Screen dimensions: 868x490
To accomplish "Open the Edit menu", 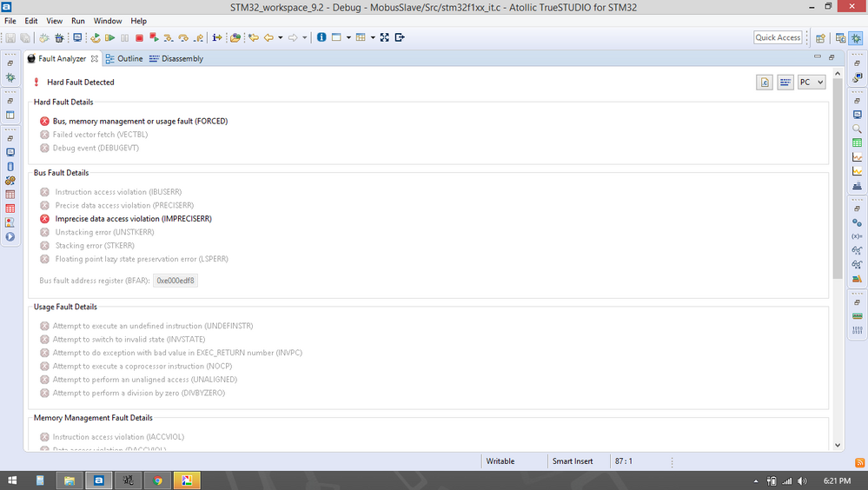I will 31,21.
